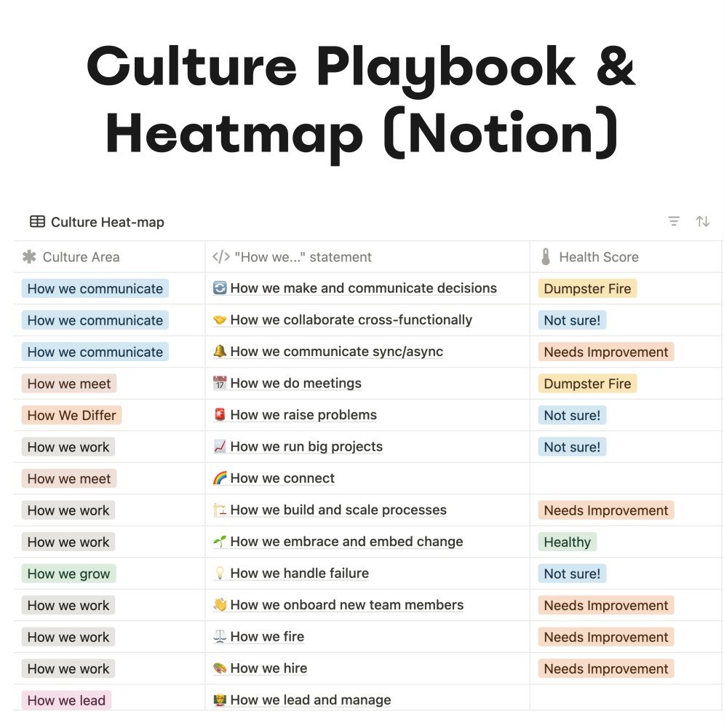
Task: Open "How we run big projects" page
Action: 306,446
